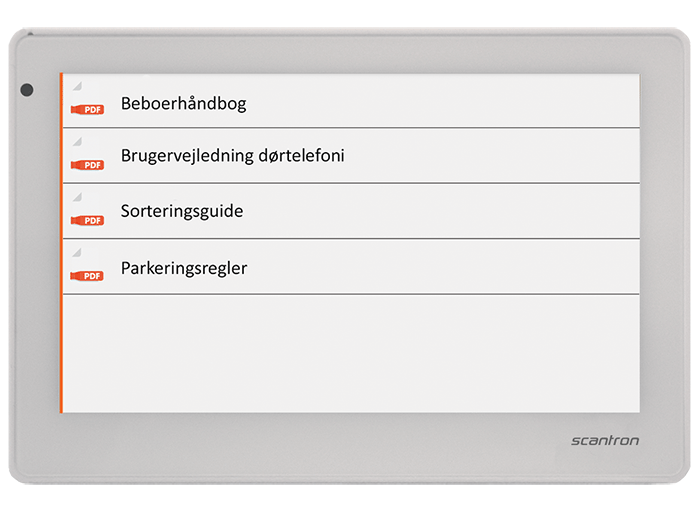Click the Parkeringsregler PDF icon
Viewport: 700px width, 512px height.
pos(87,276)
